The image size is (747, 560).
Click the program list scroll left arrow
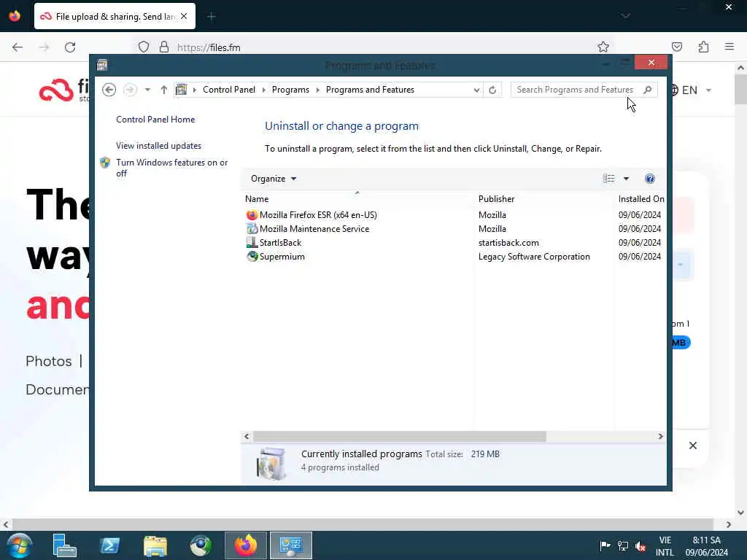tap(247, 436)
